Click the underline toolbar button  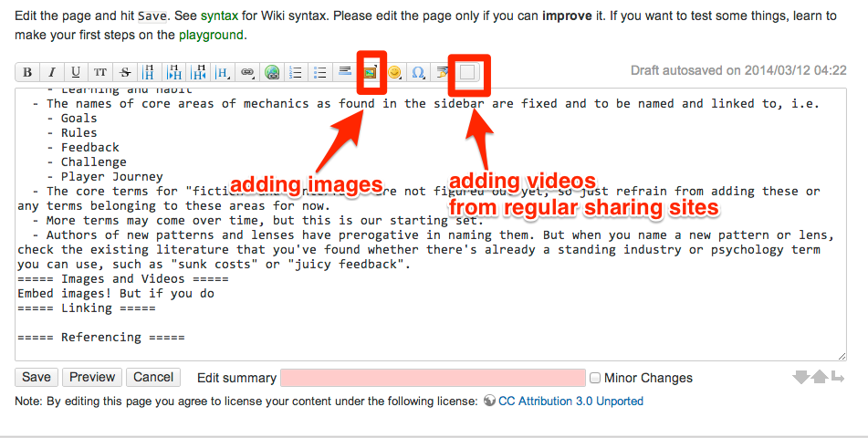click(x=76, y=72)
